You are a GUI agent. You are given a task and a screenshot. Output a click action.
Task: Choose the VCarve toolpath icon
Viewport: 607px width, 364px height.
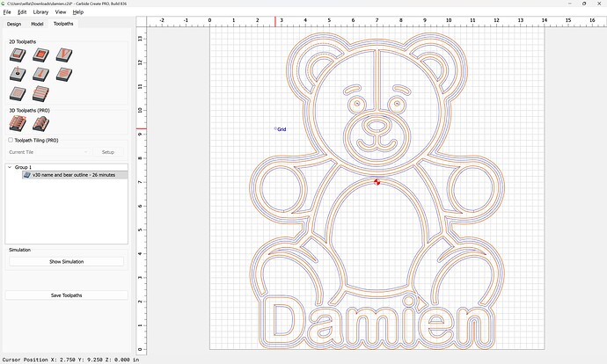tap(64, 55)
